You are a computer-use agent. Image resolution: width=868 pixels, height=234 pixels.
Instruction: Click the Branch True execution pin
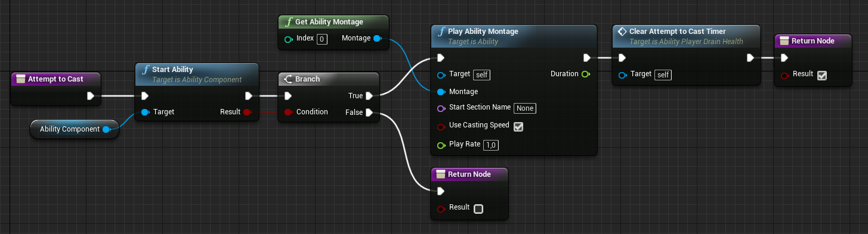(x=369, y=96)
